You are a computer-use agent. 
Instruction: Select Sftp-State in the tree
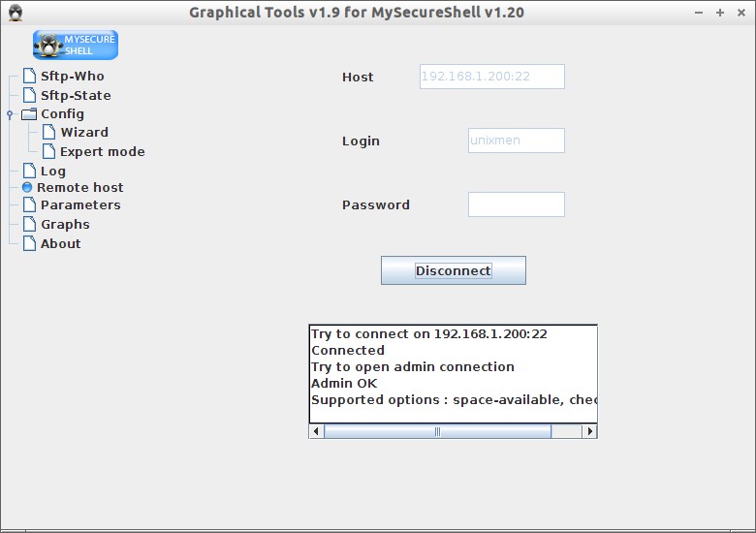click(x=76, y=95)
